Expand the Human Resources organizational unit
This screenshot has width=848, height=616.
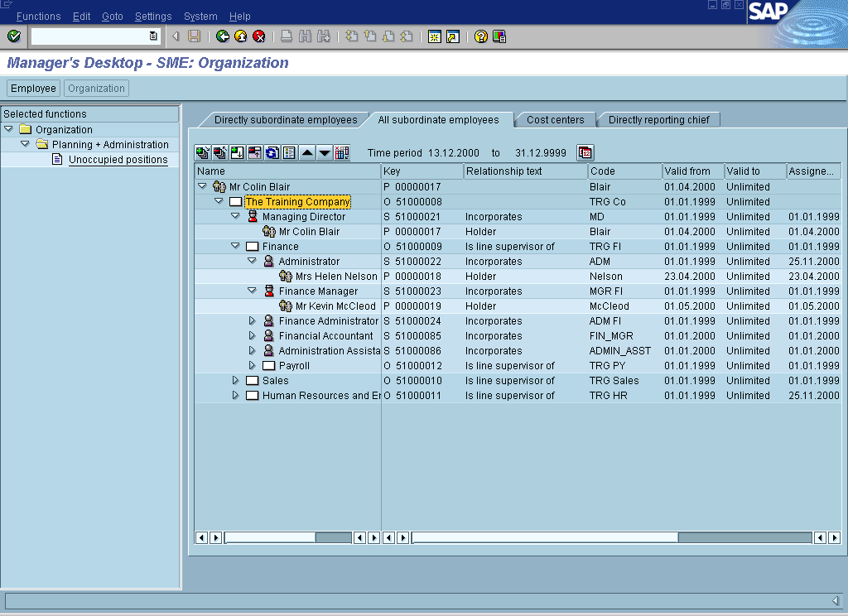coord(235,395)
